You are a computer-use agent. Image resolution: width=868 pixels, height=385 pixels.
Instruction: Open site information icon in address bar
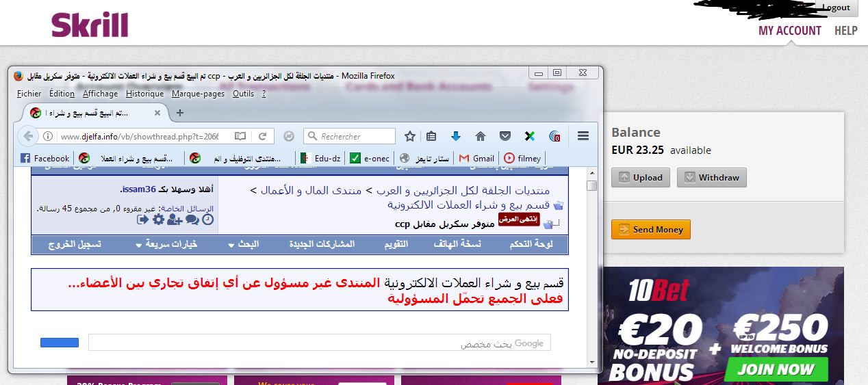point(49,136)
